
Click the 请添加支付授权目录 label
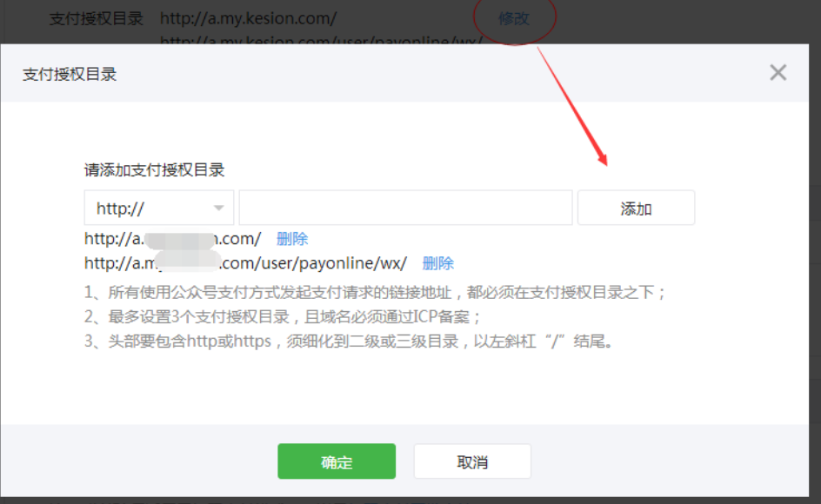(x=154, y=170)
